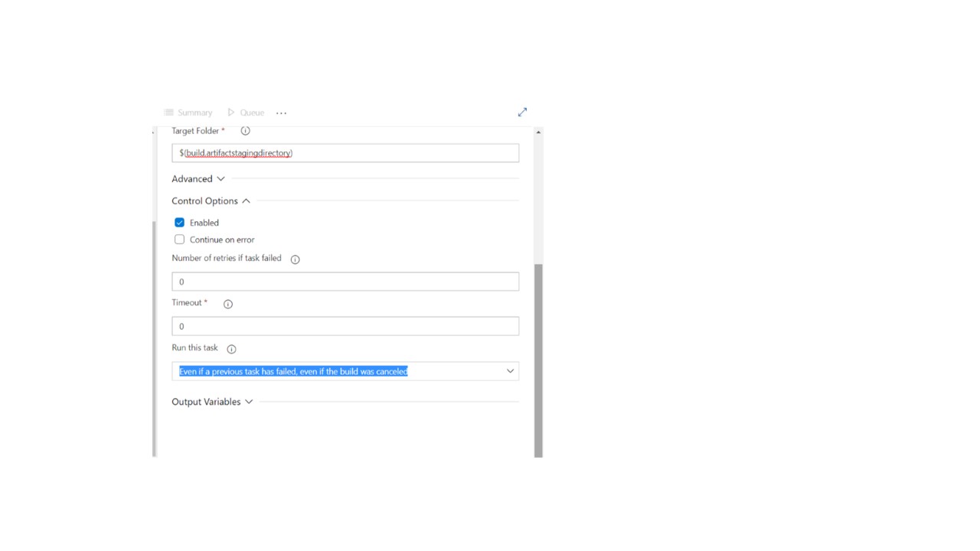
Task: Collapse the Control Options section
Action: pos(211,201)
